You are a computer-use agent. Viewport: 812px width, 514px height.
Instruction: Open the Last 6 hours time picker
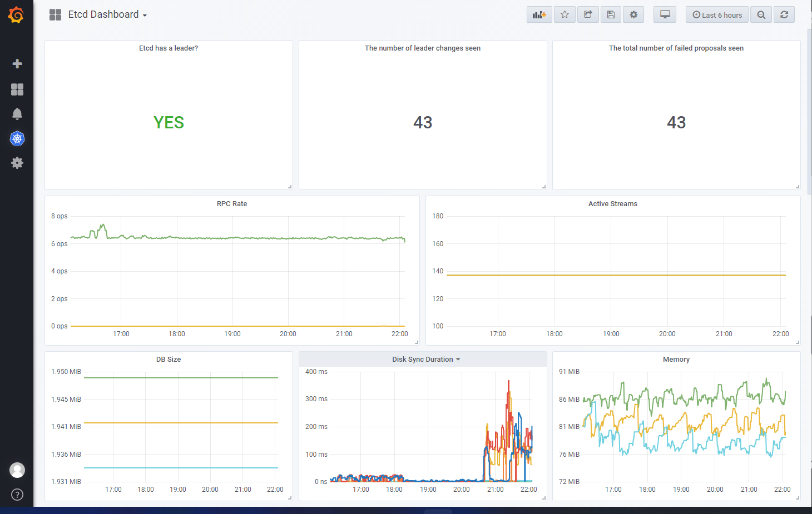(717, 15)
